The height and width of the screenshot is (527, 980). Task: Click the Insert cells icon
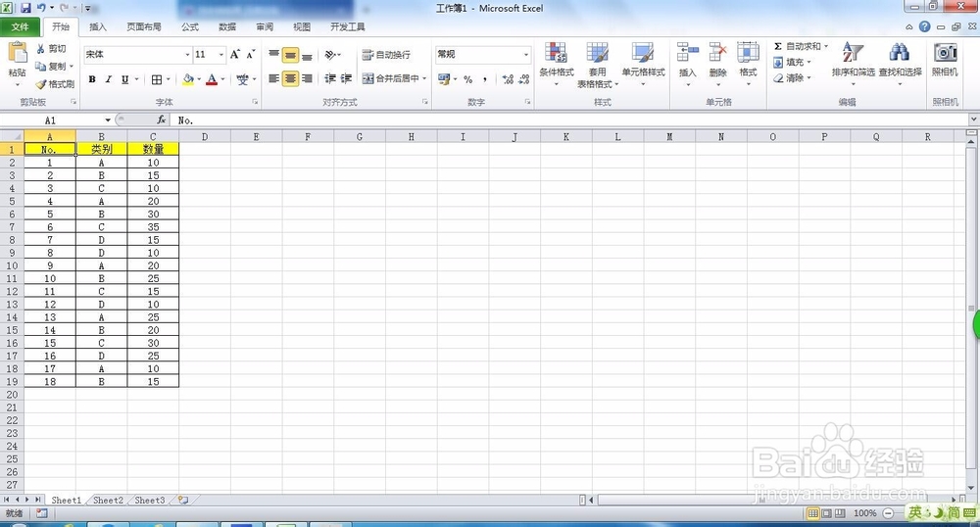pyautogui.click(x=688, y=53)
